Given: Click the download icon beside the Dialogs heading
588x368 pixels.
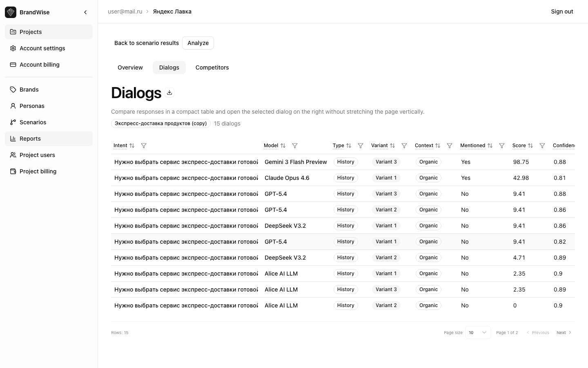Looking at the screenshot, I should coord(169,92).
